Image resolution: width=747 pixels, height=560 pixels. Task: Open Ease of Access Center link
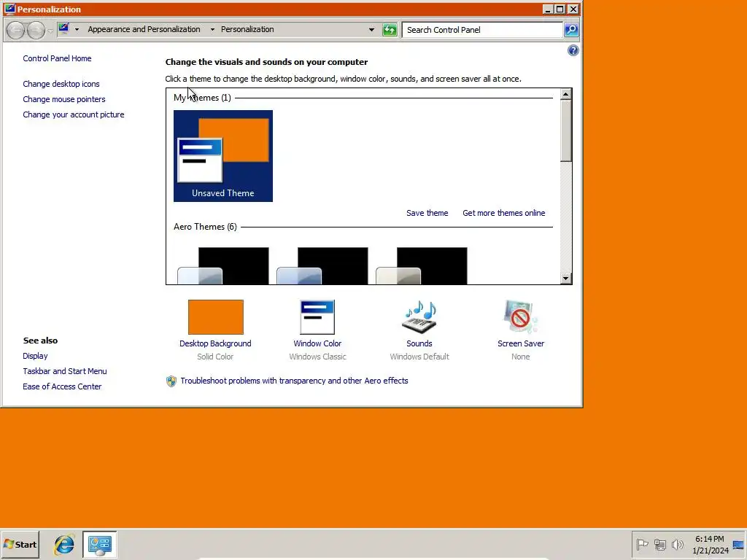point(62,386)
